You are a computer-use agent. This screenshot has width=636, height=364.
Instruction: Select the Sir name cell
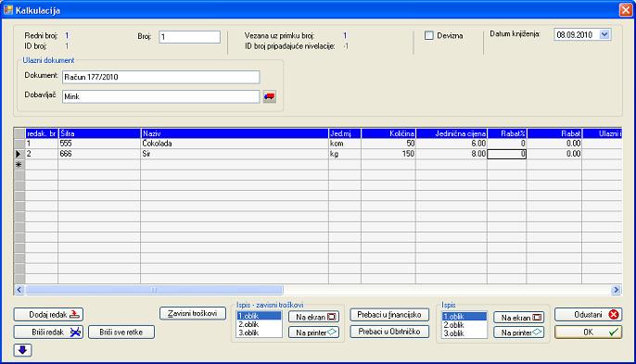click(x=235, y=154)
